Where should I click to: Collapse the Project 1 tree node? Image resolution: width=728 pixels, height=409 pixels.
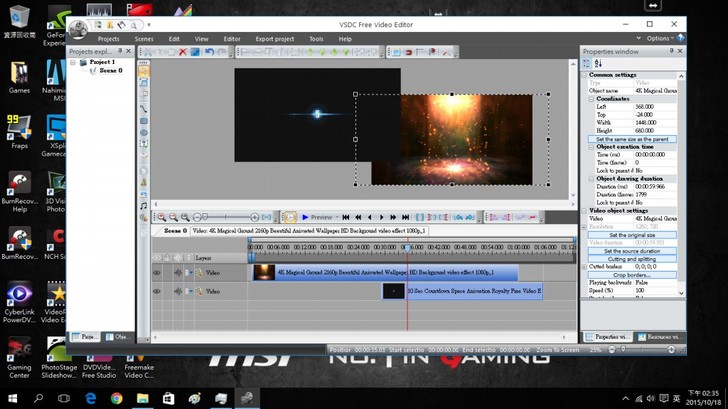74,62
